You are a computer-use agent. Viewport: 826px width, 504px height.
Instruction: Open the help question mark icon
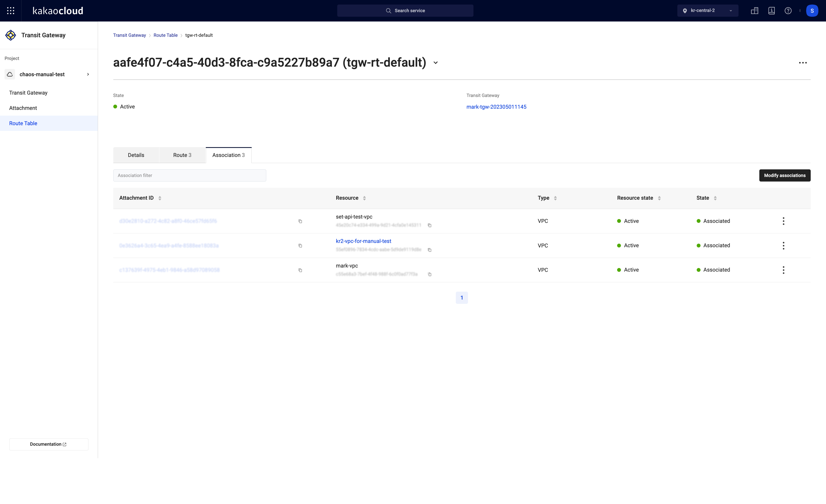click(x=788, y=11)
